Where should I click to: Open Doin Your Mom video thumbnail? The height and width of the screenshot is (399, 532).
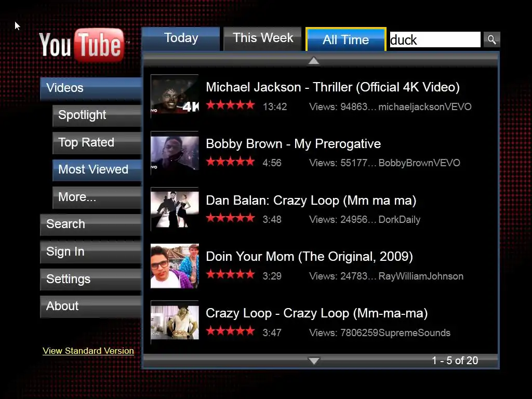coord(175,266)
